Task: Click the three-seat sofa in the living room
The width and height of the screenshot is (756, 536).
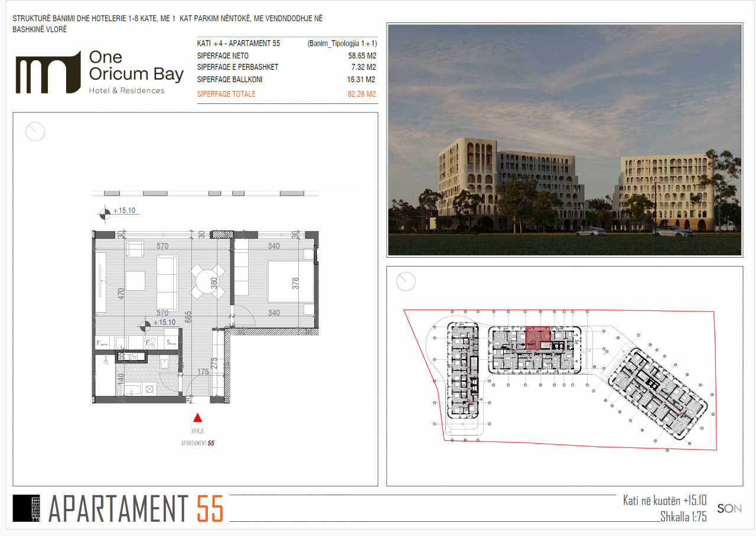Action: point(168,280)
